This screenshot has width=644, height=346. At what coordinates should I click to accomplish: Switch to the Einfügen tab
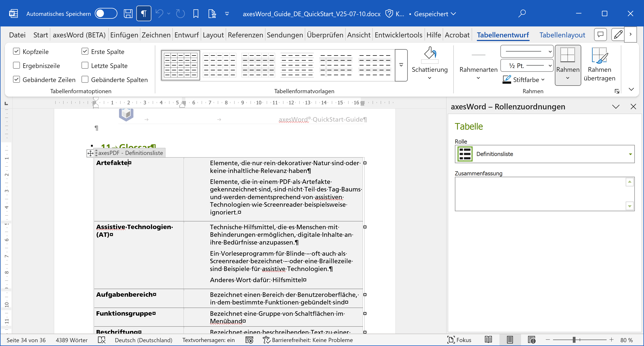click(124, 35)
